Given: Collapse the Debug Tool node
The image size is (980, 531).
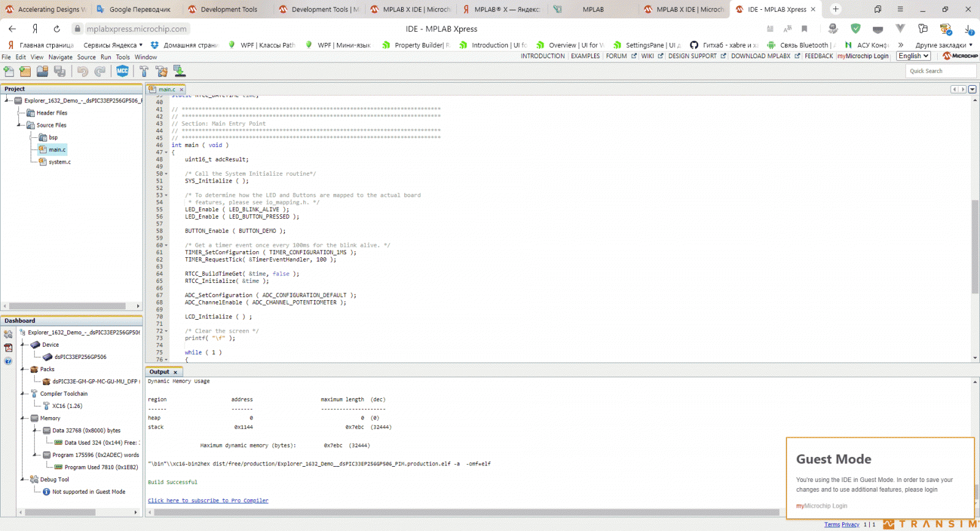Looking at the screenshot, I should tap(24, 480).
